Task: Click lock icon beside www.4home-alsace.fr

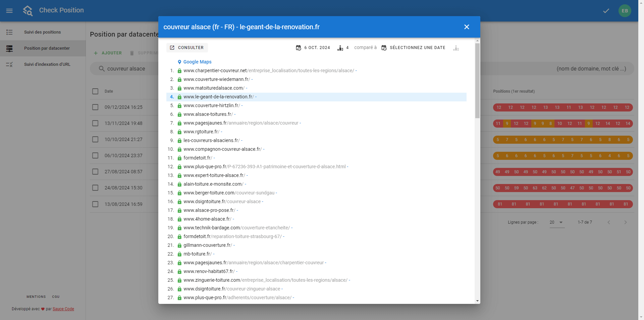Action: tap(179, 219)
